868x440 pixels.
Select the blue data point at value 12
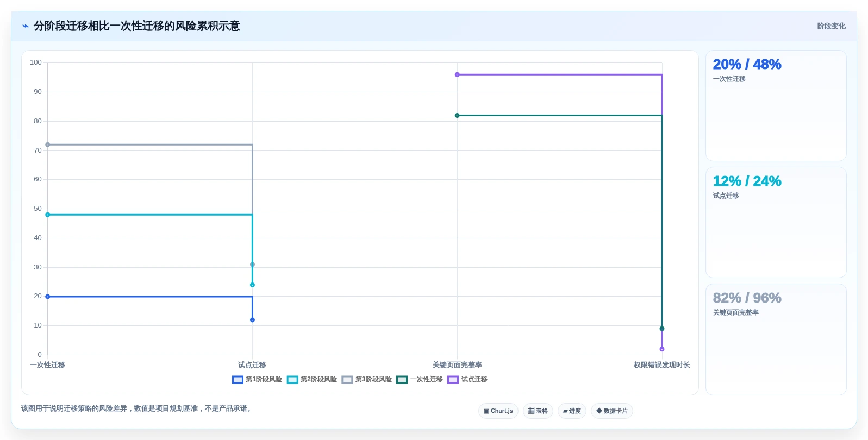[252, 320]
